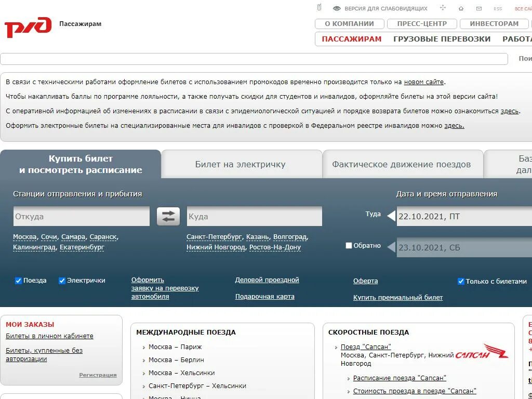Open the RSS feed link
The height and width of the screenshot is (399, 532).
tap(498, 9)
